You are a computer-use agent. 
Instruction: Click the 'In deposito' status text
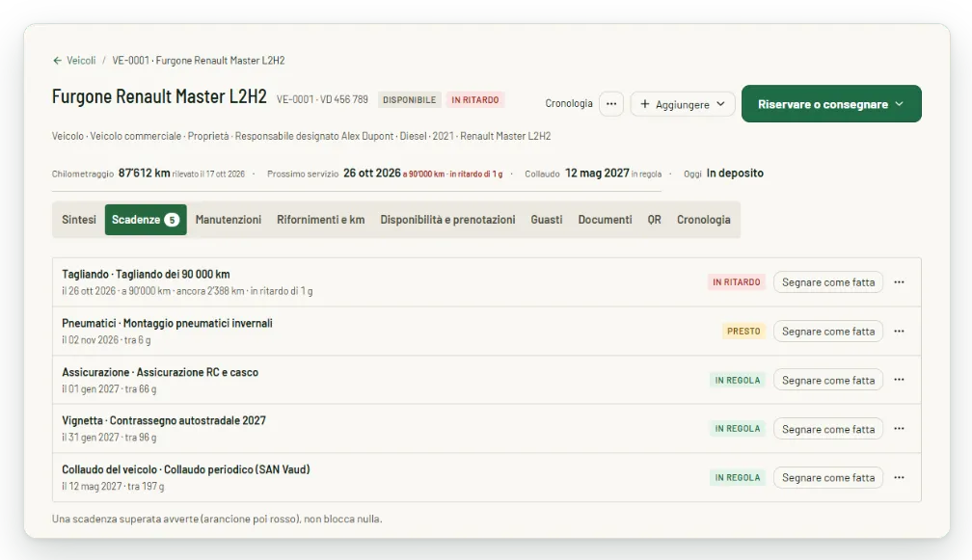(x=735, y=173)
